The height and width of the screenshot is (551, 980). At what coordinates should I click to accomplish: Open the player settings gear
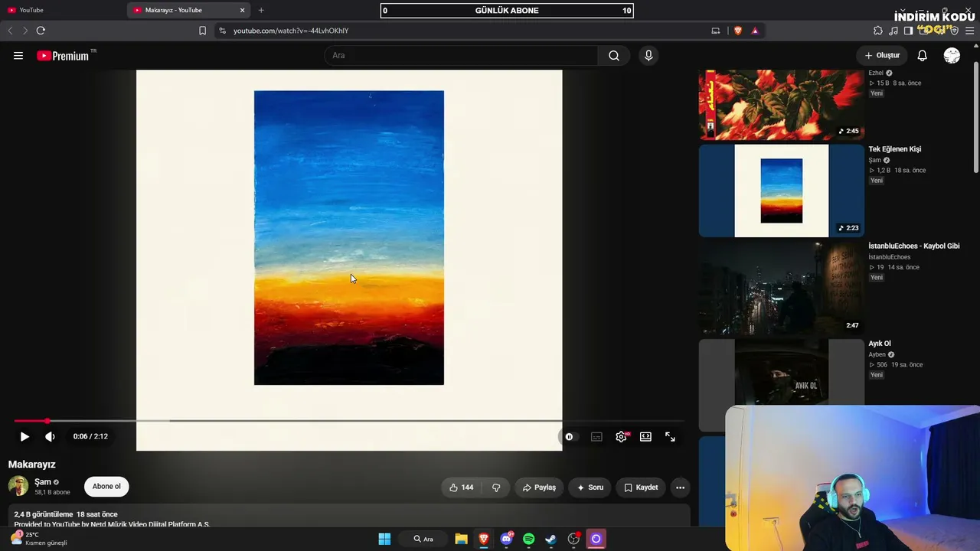(621, 437)
